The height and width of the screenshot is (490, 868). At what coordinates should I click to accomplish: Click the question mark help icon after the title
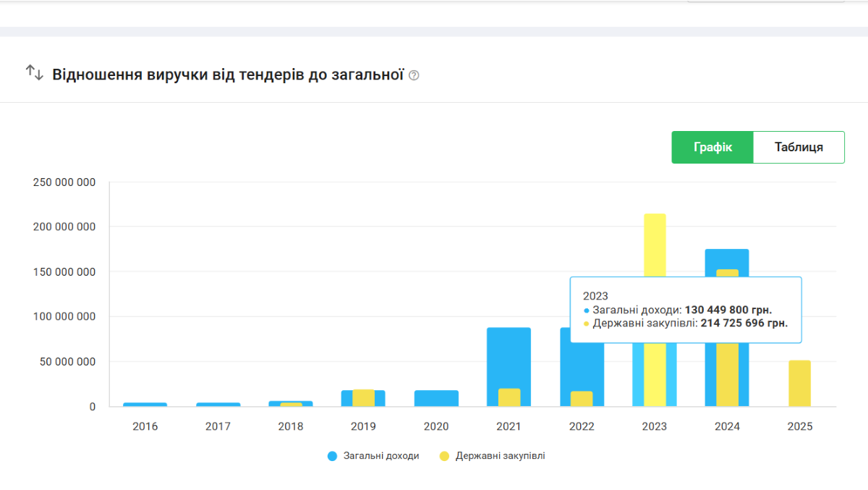[x=414, y=75]
